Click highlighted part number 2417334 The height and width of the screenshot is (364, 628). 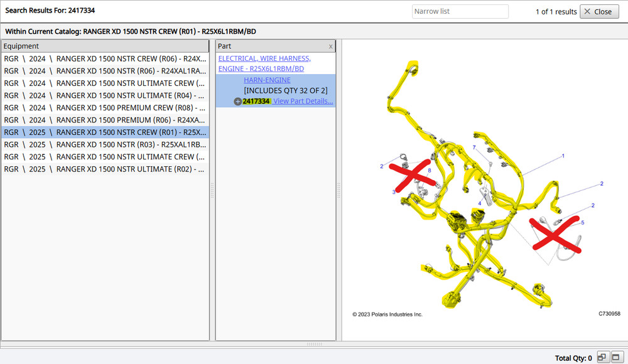coord(256,101)
